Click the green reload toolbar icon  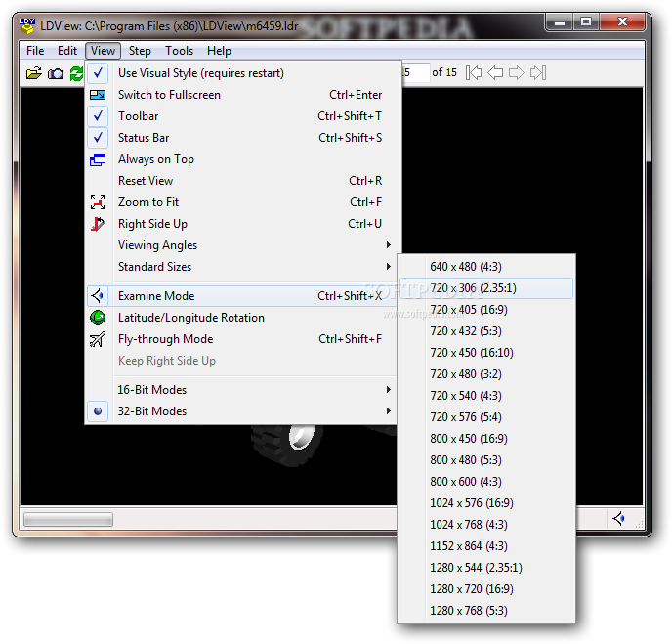(76, 73)
